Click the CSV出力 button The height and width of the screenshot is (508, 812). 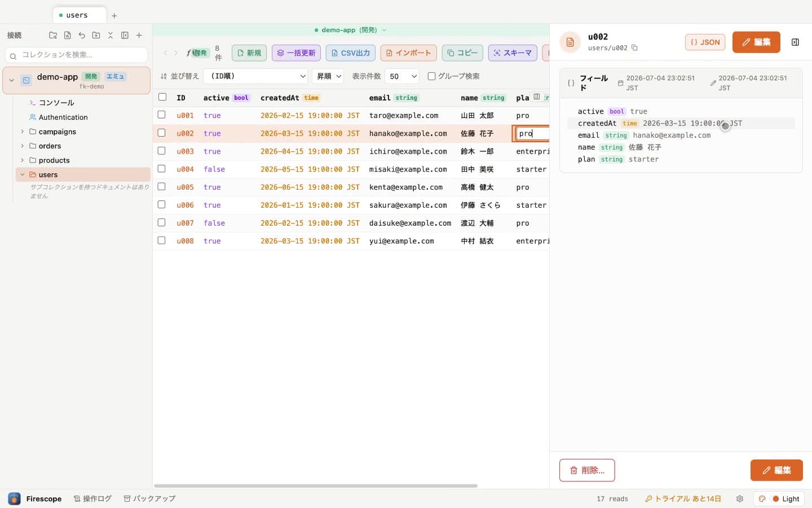point(350,52)
